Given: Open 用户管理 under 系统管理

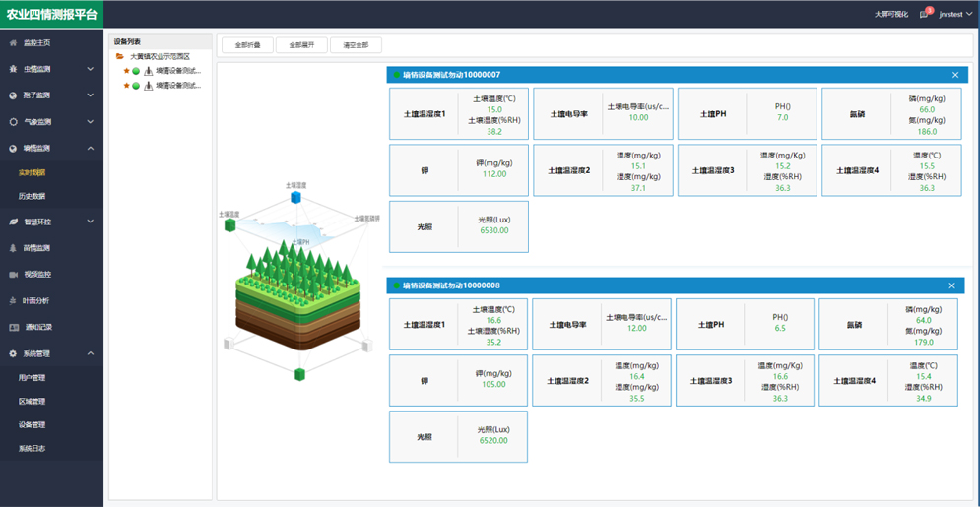Looking at the screenshot, I should tap(32, 377).
